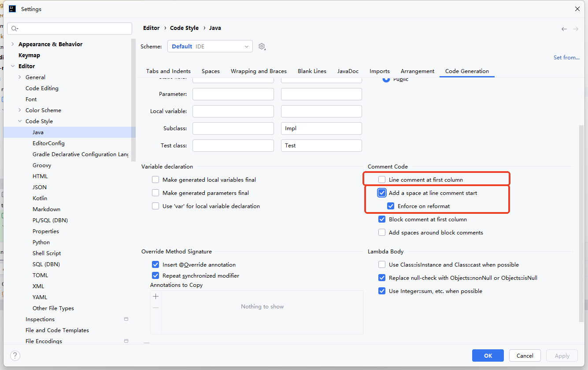Uncheck Enforce on reformat

click(391, 206)
